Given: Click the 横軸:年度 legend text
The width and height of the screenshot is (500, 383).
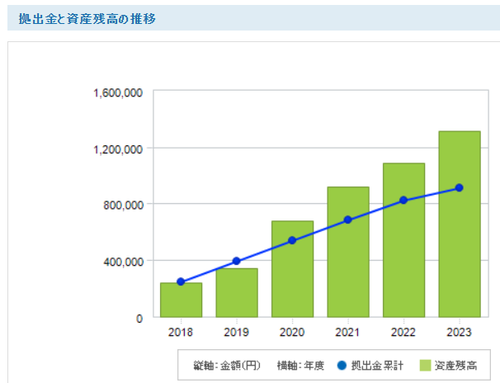Looking at the screenshot, I should [300, 366].
